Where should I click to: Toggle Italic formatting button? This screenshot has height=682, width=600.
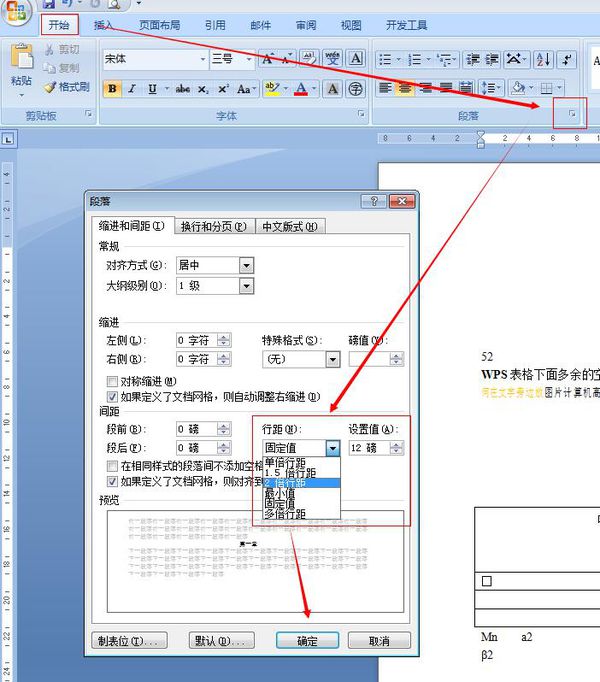tap(132, 89)
